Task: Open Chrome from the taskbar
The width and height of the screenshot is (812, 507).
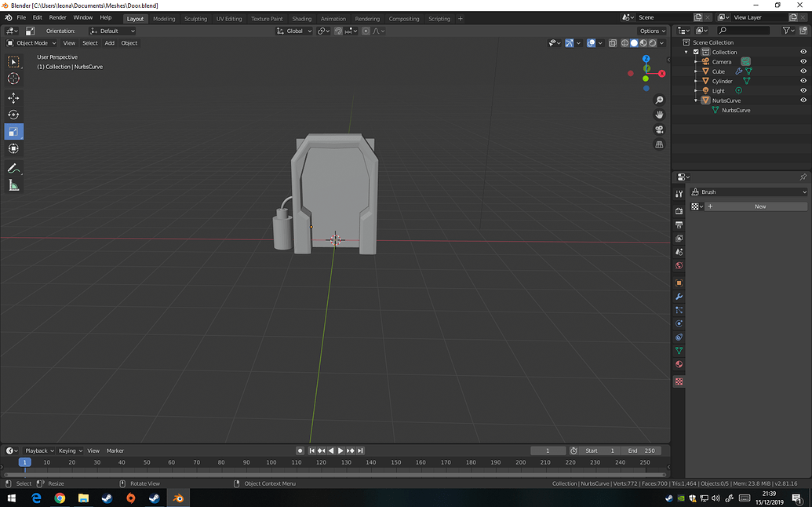Action: 60,498
